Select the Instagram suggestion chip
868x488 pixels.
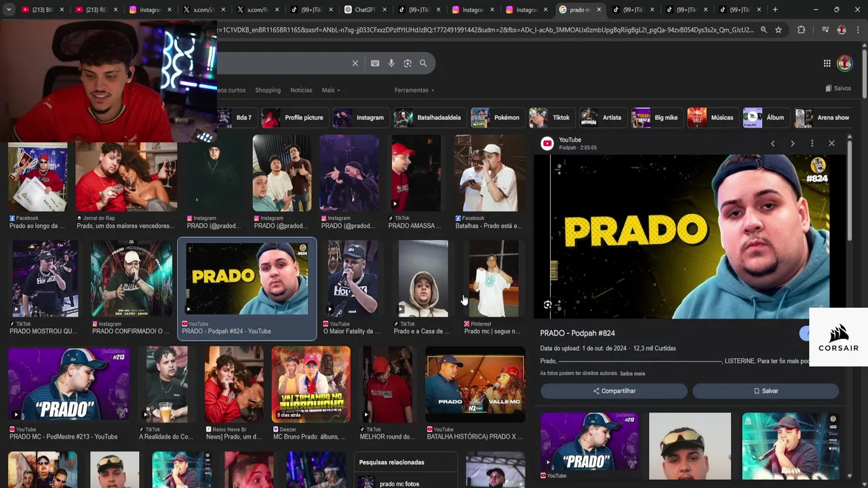pos(361,117)
